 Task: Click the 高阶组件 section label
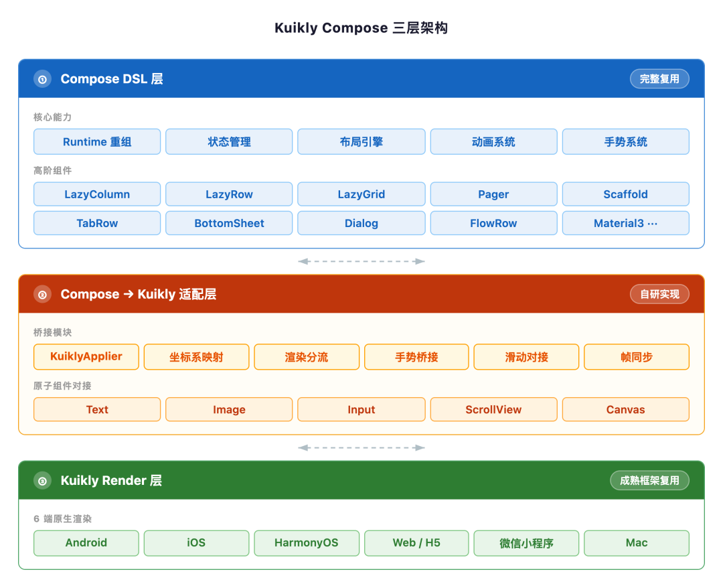53,171
